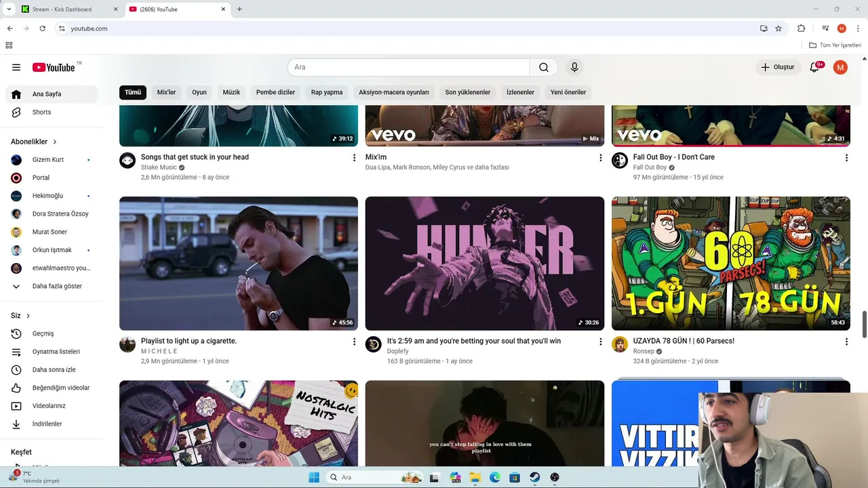Select the Rap yapma filter chip
This screenshot has width=868, height=488.
[327, 92]
